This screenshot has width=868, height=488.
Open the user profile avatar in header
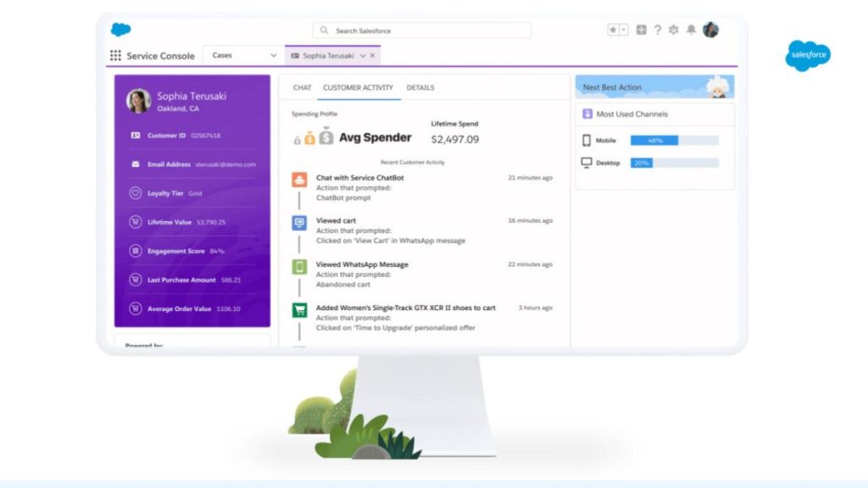pyautogui.click(x=710, y=30)
